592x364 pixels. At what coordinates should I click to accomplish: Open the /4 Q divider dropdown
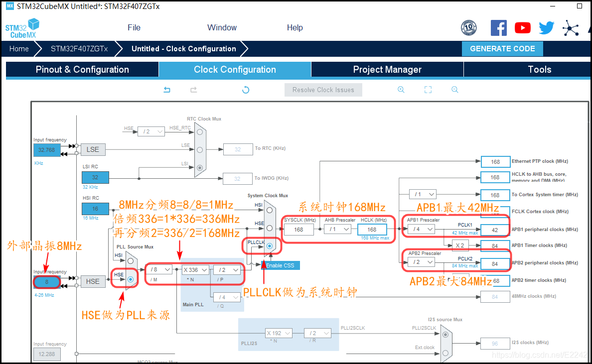pyautogui.click(x=227, y=297)
